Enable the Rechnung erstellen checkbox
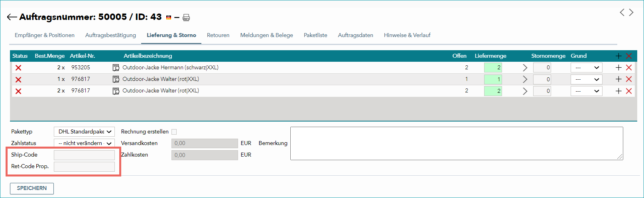The height and width of the screenshot is (198, 644). click(x=174, y=132)
